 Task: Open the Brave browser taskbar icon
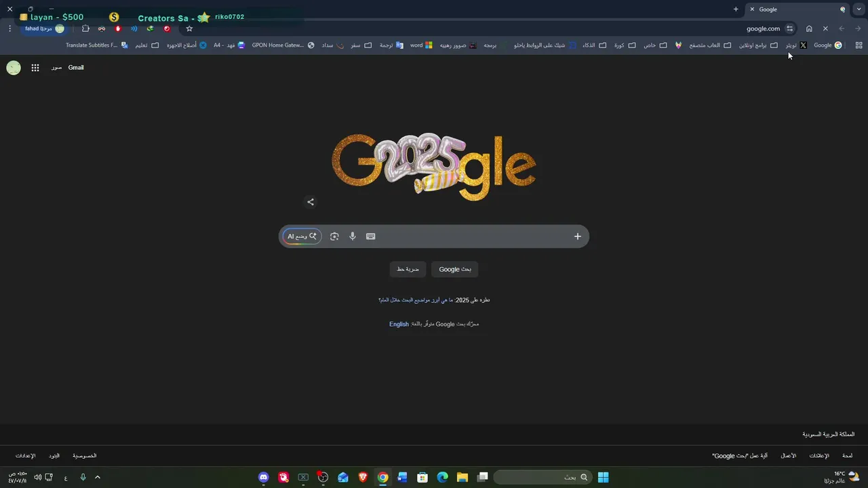click(363, 477)
